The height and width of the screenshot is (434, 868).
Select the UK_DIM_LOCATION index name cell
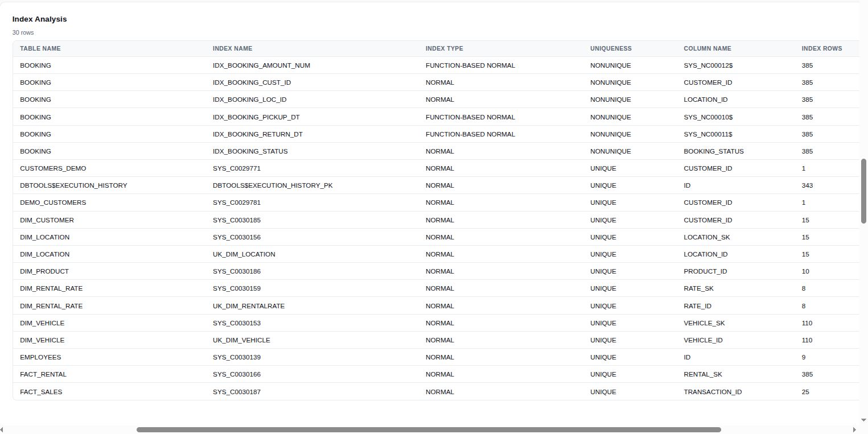pyautogui.click(x=244, y=254)
